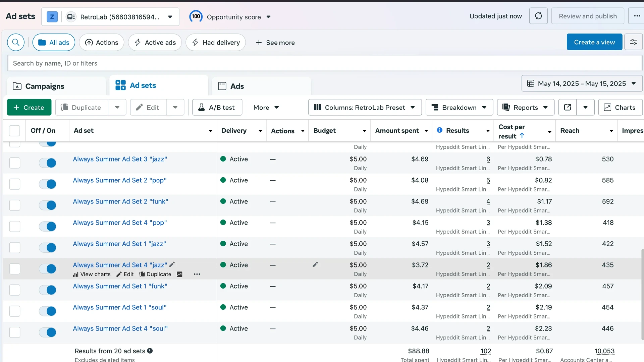Click See more filter views
The height and width of the screenshot is (362, 644).
pyautogui.click(x=275, y=42)
